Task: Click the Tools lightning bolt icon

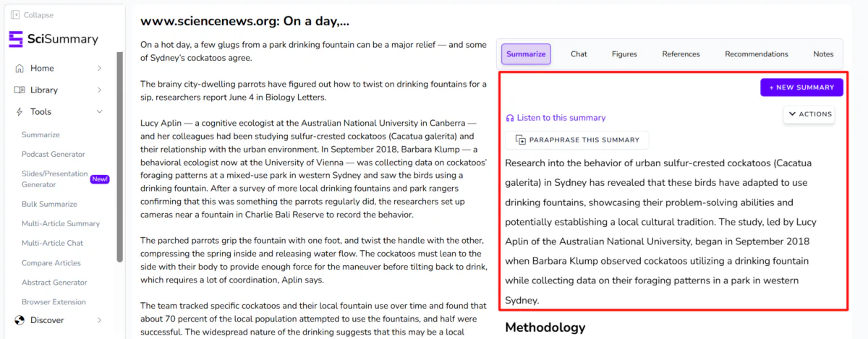Action: pyautogui.click(x=20, y=111)
